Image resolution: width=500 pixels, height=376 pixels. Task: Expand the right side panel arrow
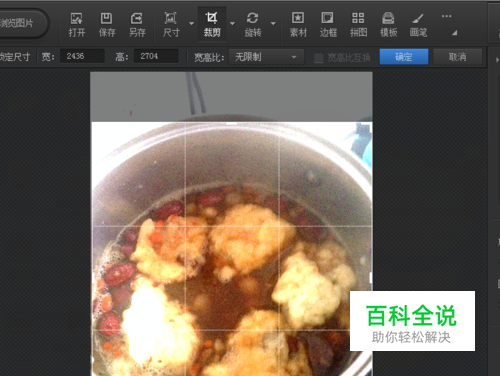coord(497,60)
